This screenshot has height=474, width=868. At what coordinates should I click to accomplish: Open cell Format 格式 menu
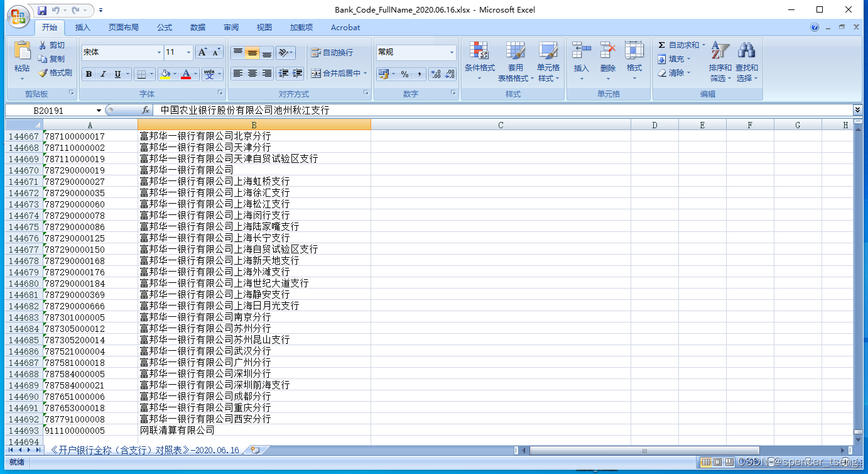pyautogui.click(x=634, y=62)
